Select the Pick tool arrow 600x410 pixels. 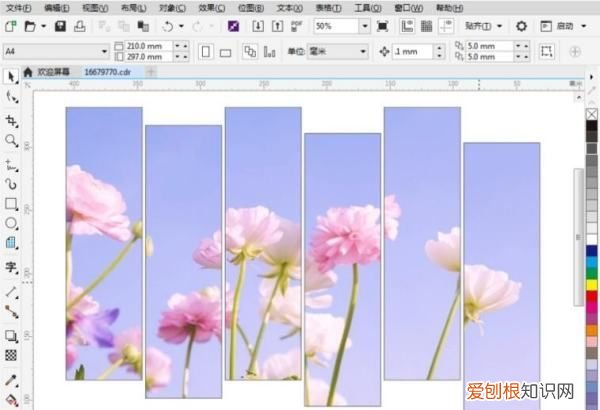point(11,77)
